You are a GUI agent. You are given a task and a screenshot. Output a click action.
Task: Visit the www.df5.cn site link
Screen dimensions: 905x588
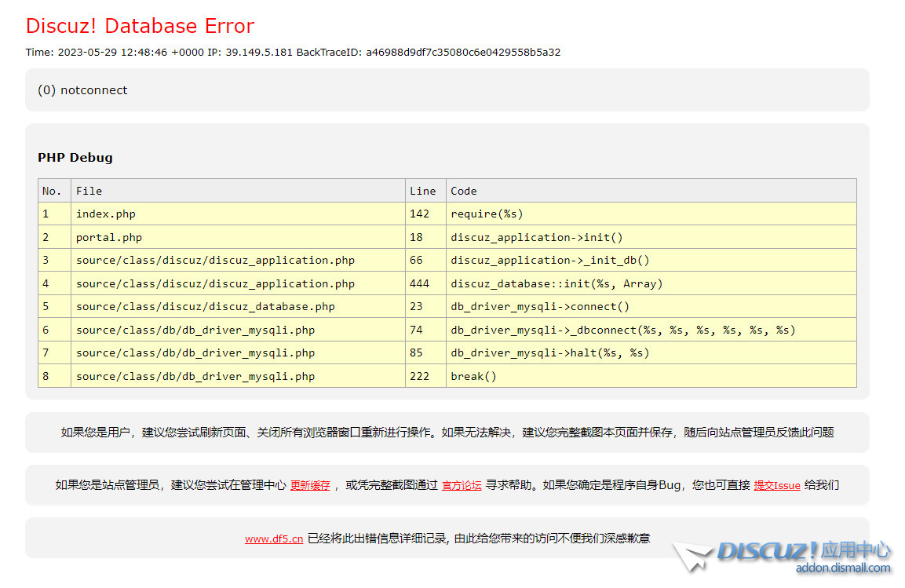click(273, 539)
